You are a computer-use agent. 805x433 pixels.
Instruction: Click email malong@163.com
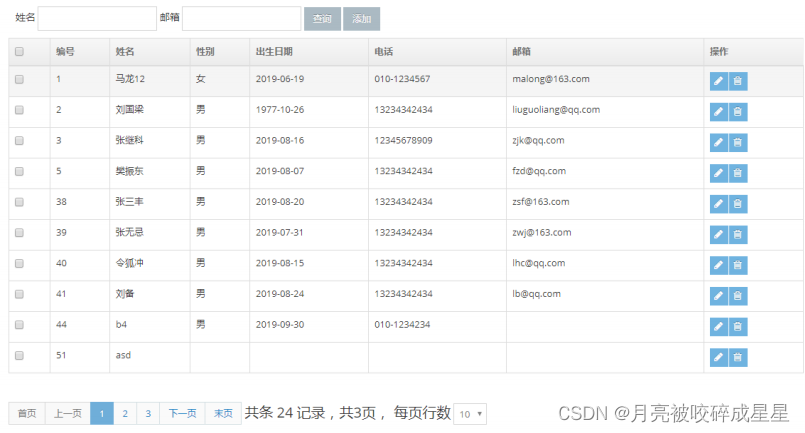tap(551, 79)
